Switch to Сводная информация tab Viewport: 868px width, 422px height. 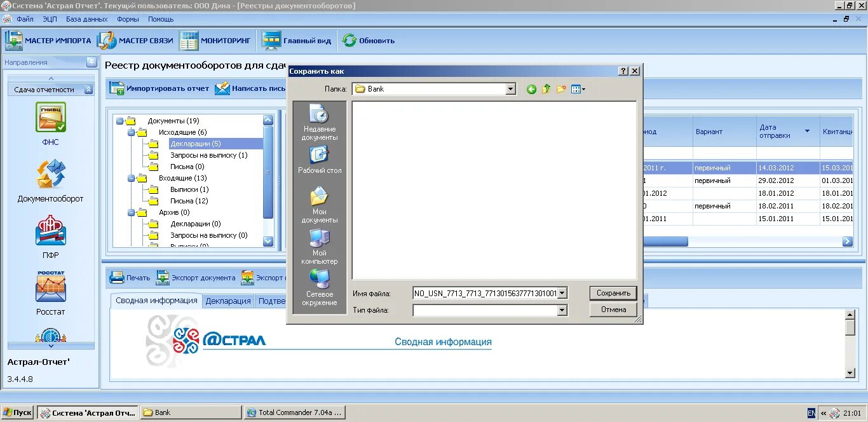156,301
